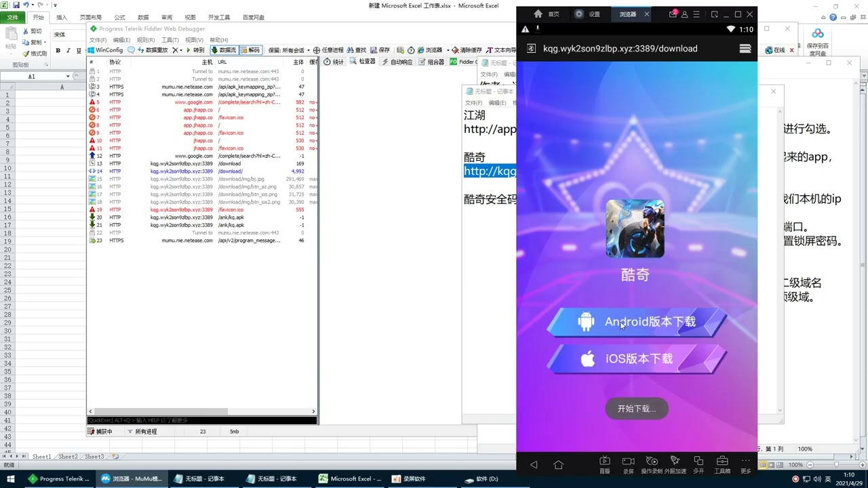The width and height of the screenshot is (868, 488).
Task: Click iOS版本下载 button in the emulator
Action: point(637,359)
